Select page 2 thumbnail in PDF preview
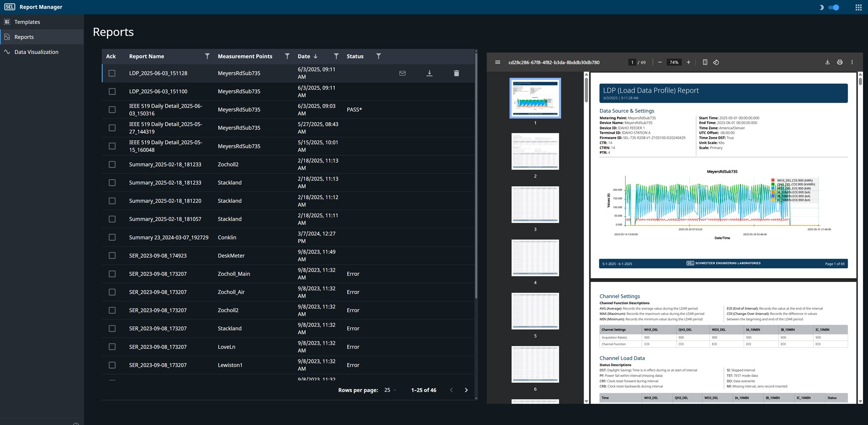 pos(535,152)
